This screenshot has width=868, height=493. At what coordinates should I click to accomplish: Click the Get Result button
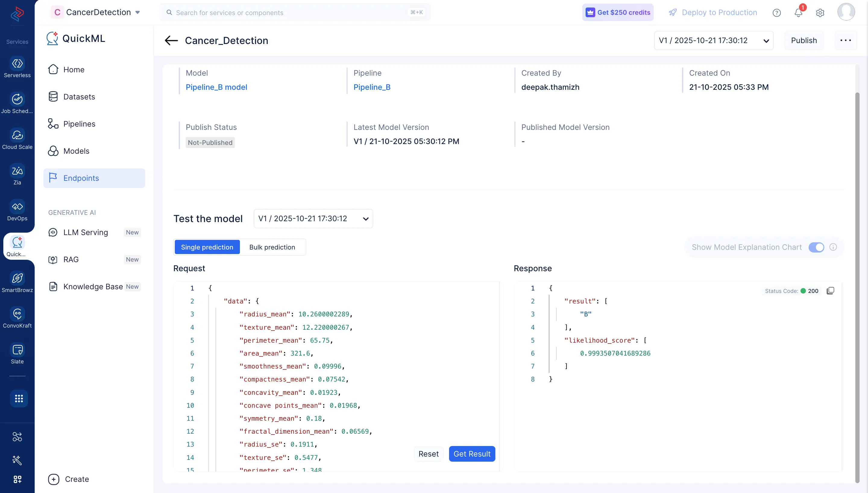[x=472, y=454]
